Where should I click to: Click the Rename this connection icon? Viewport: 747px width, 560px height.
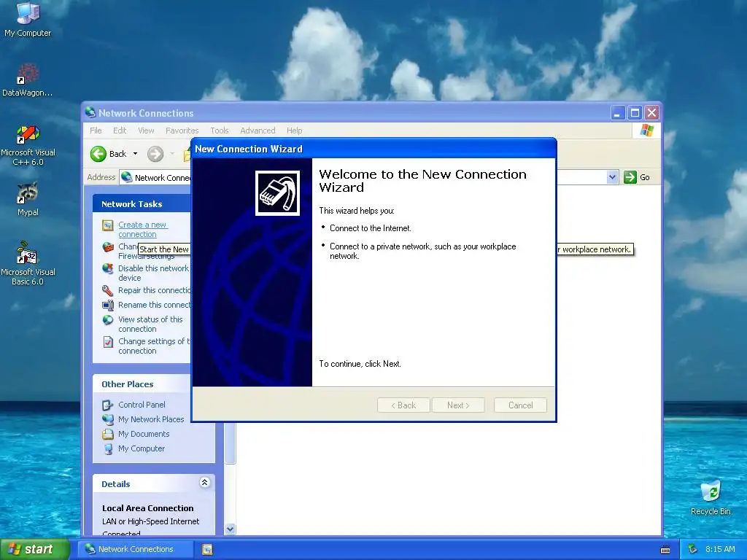pyautogui.click(x=108, y=306)
